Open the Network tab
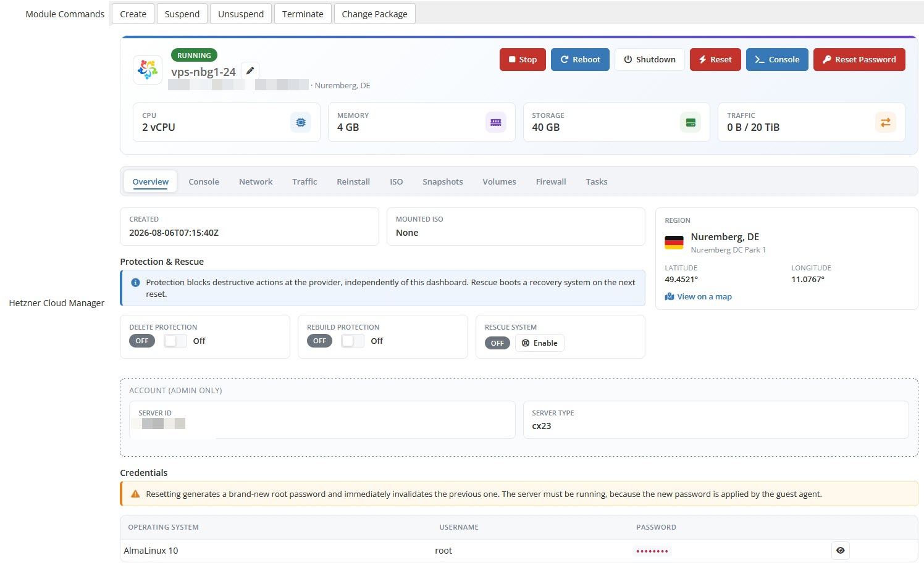This screenshot has width=924, height=571. pos(256,181)
